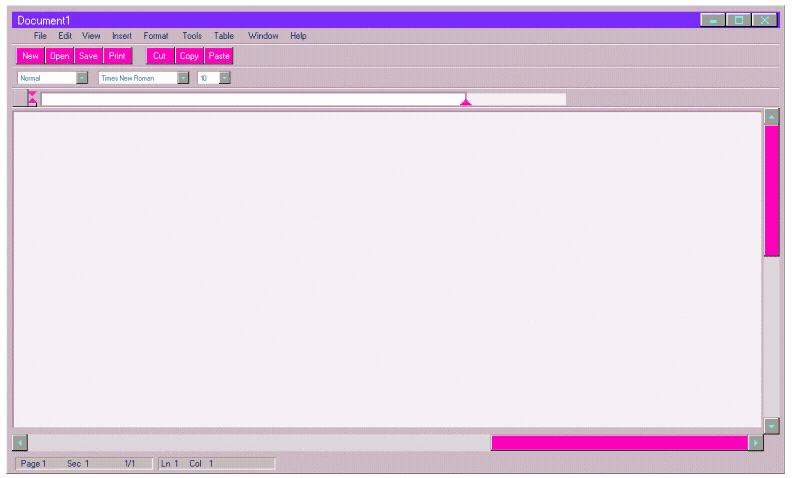Click the Page 1 status bar text
The width and height of the screenshot is (793, 478).
[33, 463]
